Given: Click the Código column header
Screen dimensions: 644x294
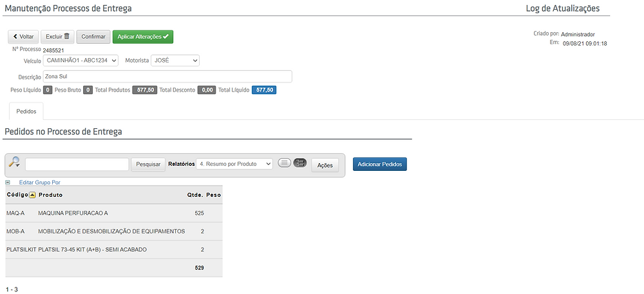Looking at the screenshot, I should [x=17, y=195].
